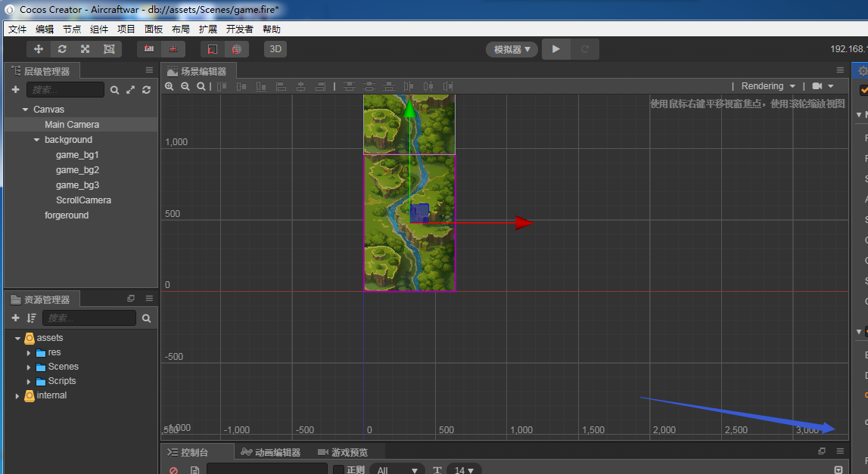Add a new node in hierarchy panel
The height and width of the screenshot is (474, 868).
pos(15,90)
